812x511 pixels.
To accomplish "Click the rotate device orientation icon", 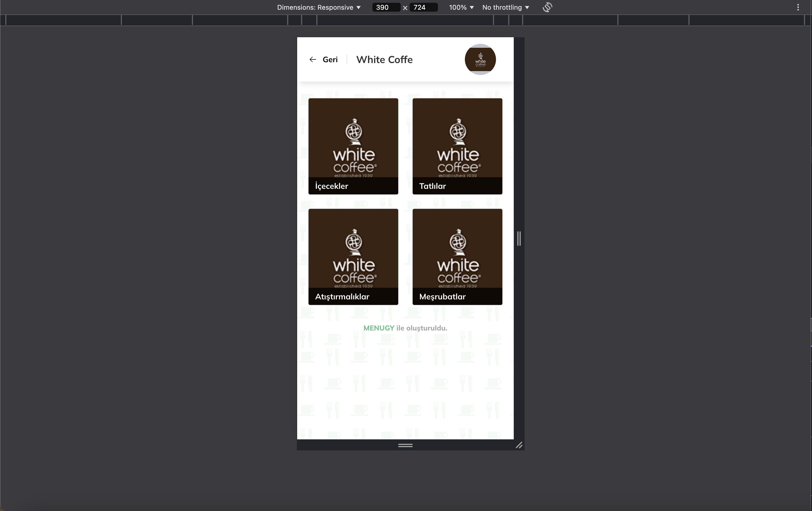I will click(547, 7).
